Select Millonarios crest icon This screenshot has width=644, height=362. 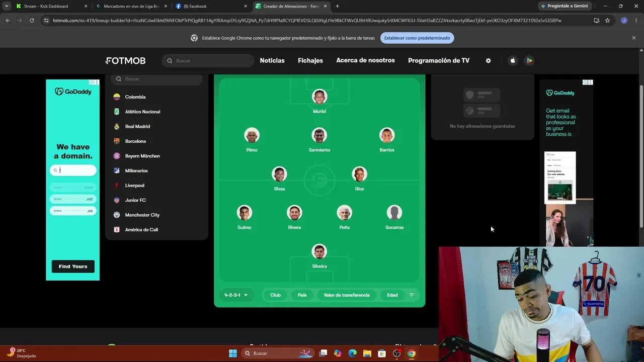(x=117, y=170)
